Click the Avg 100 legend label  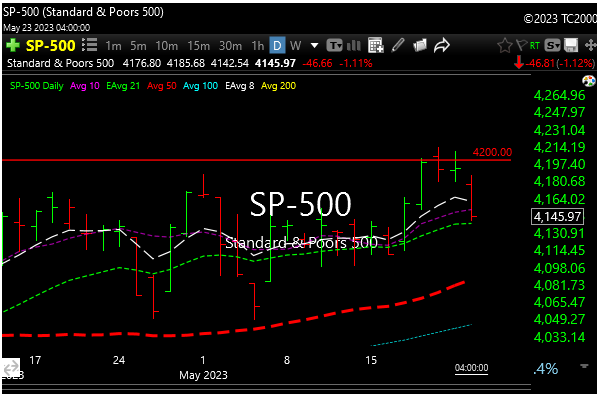point(200,86)
